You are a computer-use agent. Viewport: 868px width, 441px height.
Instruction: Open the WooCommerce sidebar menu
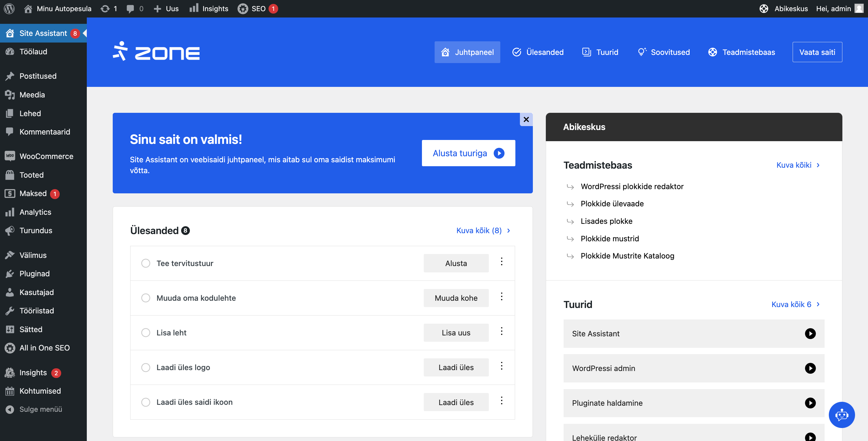click(46, 156)
